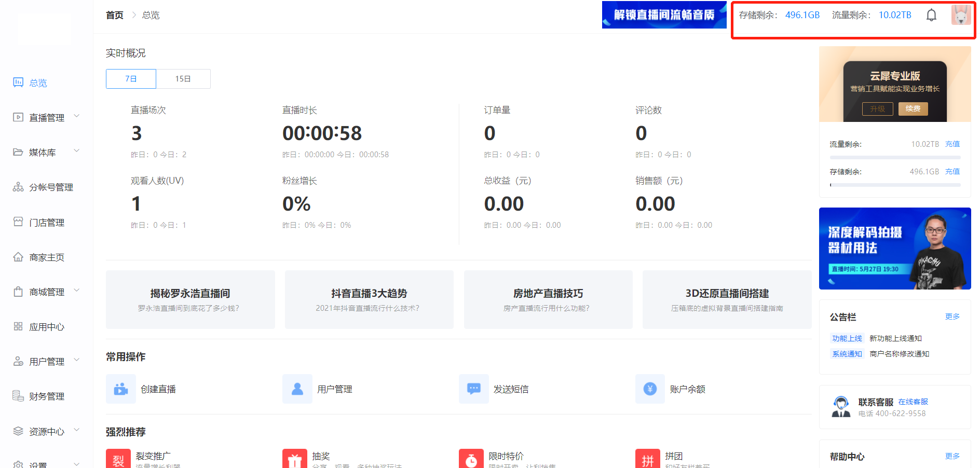Click 更多 in the 公告栏 panel
Image resolution: width=980 pixels, height=468 pixels.
[x=952, y=316]
